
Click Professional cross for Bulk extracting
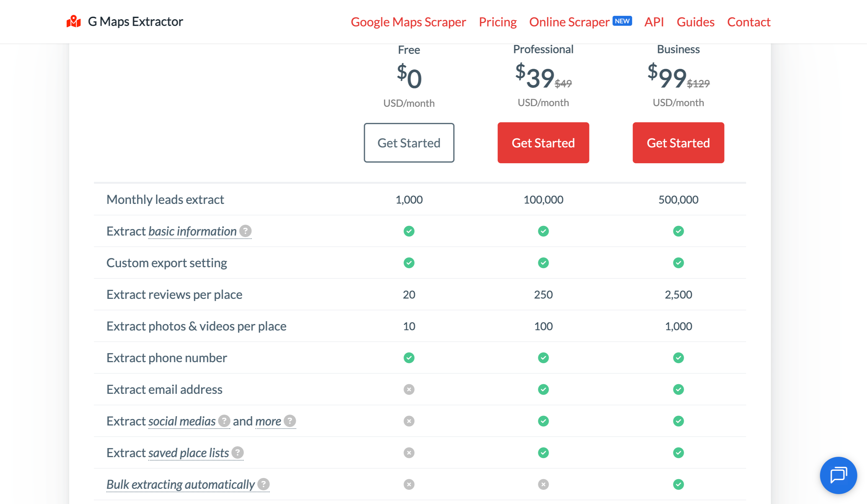point(543,484)
